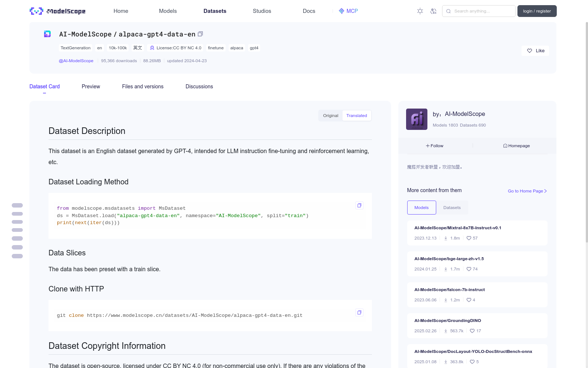The height and width of the screenshot is (368, 588).
Task: Click the 95,366 downloads text
Action: tap(119, 61)
